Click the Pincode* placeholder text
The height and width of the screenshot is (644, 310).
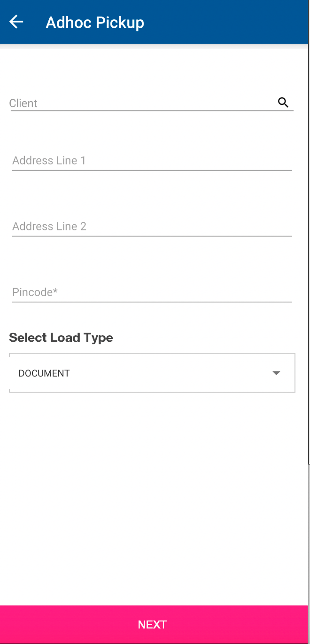pos(35,292)
